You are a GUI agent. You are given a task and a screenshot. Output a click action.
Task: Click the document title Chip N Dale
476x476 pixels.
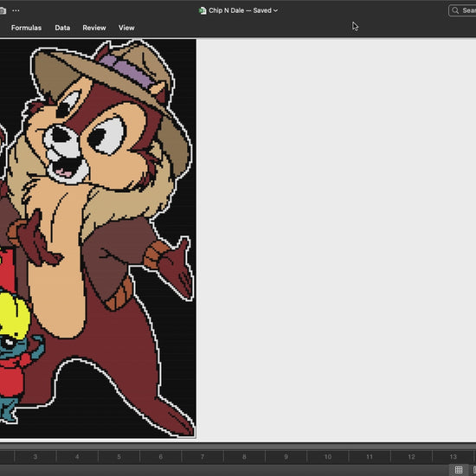[x=226, y=10]
